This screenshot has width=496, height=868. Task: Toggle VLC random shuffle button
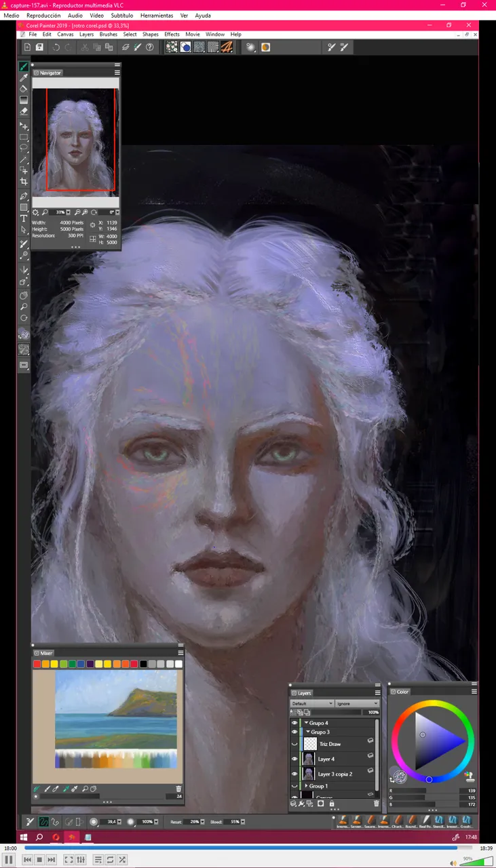tap(121, 859)
